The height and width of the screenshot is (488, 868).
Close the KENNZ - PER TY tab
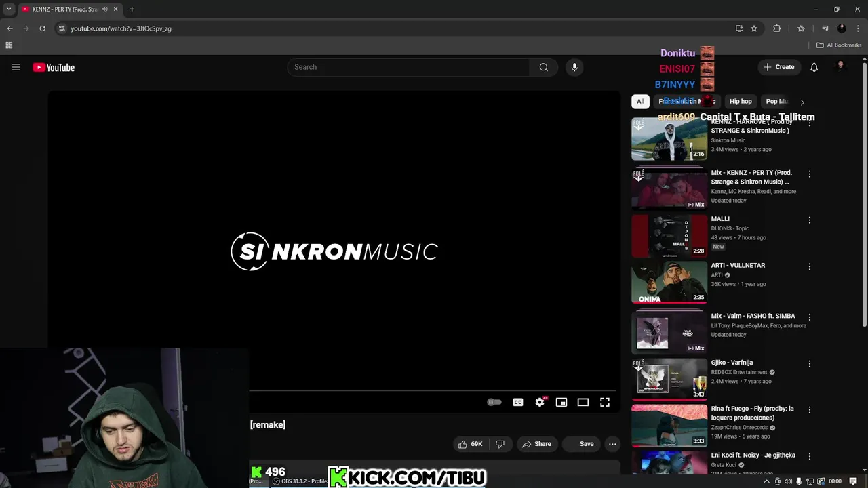(x=115, y=9)
